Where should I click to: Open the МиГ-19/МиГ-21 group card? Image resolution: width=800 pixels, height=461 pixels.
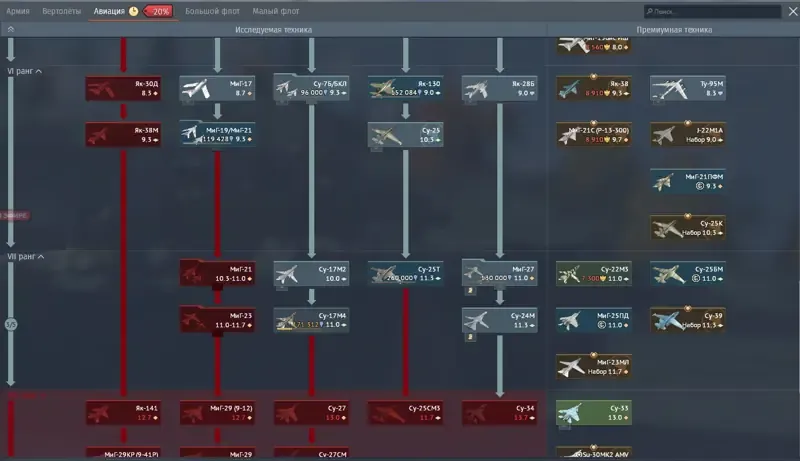tap(217, 135)
